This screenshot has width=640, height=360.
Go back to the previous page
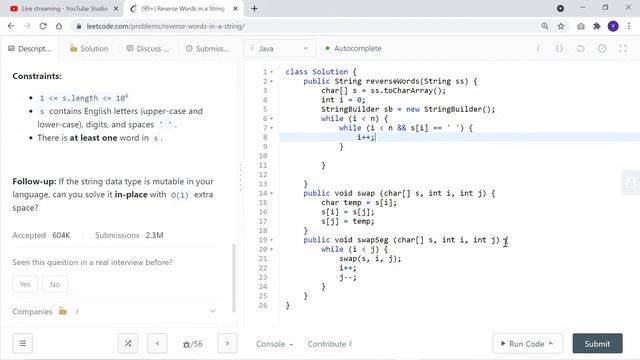[11, 26]
